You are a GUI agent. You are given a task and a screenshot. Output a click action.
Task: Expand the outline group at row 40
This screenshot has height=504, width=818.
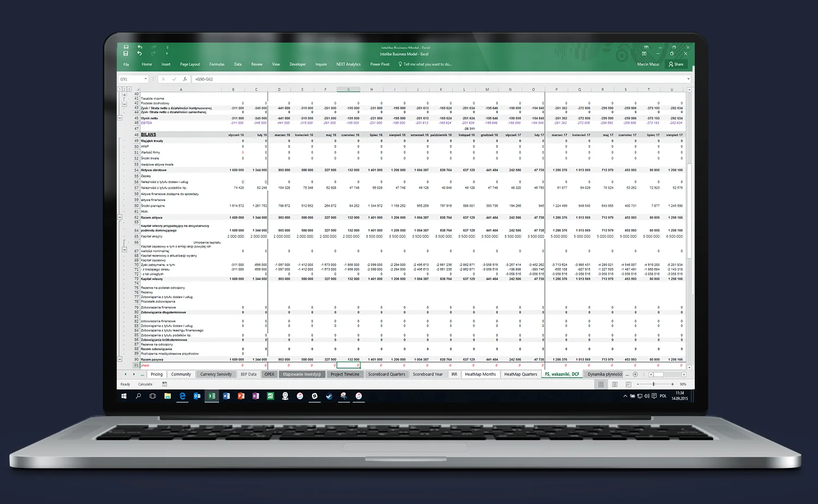(124, 94)
